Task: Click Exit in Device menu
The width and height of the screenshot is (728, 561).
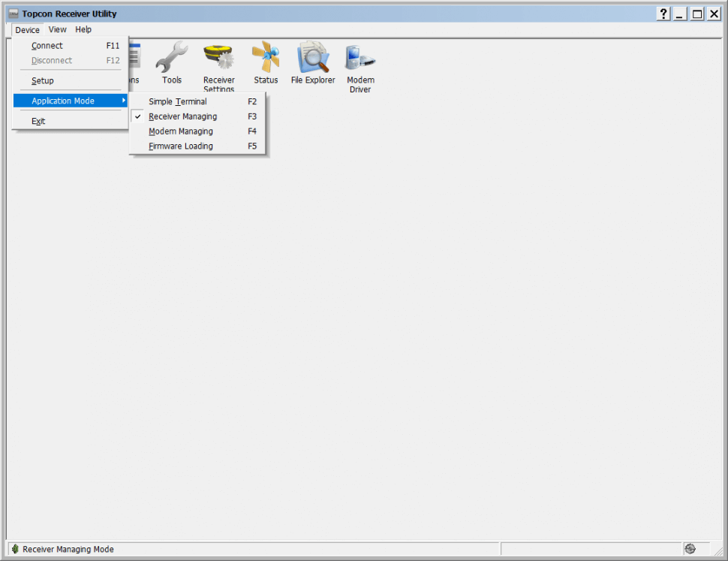Action: pos(70,121)
